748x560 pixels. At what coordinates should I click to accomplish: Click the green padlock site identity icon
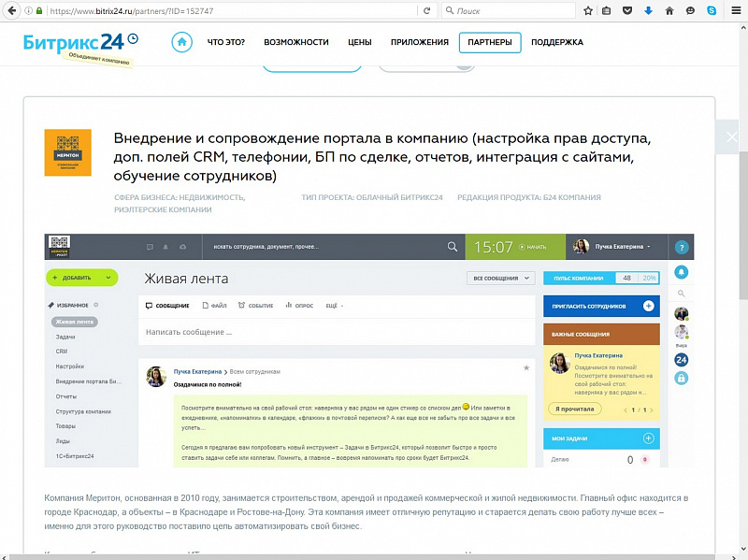pyautogui.click(x=39, y=10)
